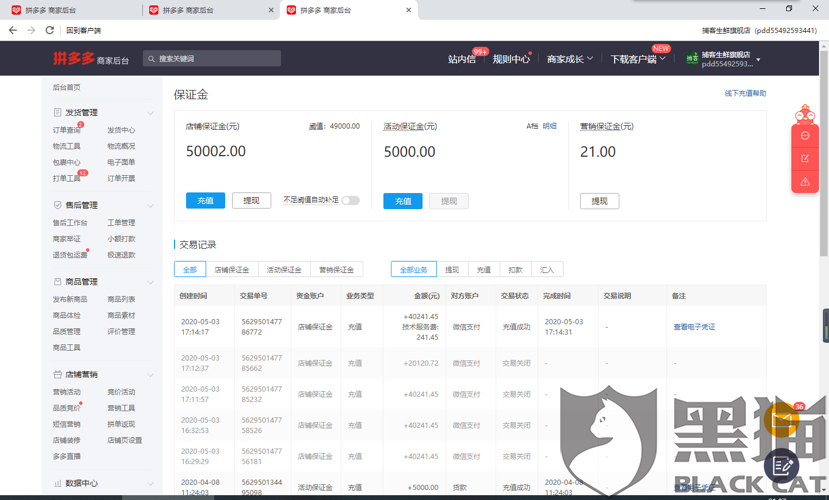Open the shop account dropdown caret

(758, 60)
